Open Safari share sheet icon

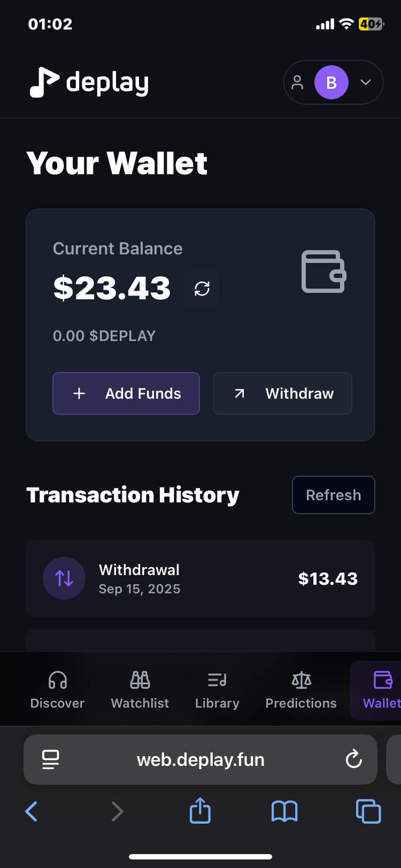[x=200, y=810]
